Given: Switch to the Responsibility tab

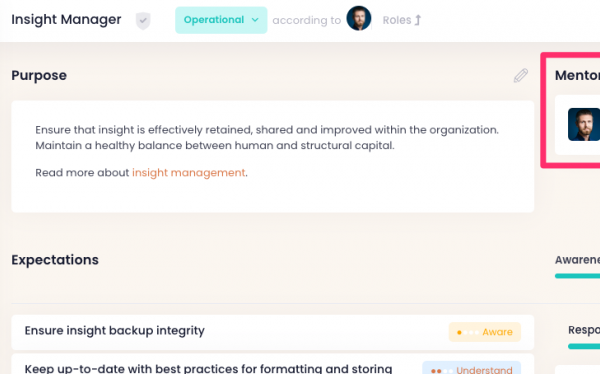Looking at the screenshot, I should point(584,330).
